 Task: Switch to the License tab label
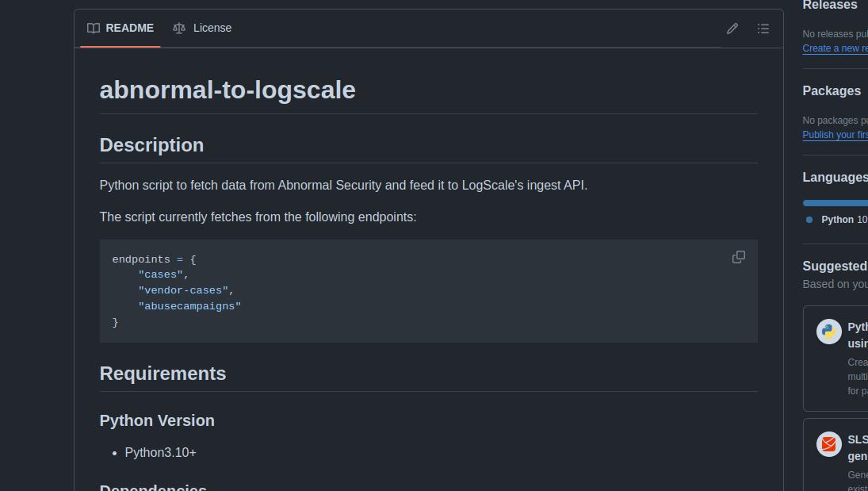[x=212, y=28]
